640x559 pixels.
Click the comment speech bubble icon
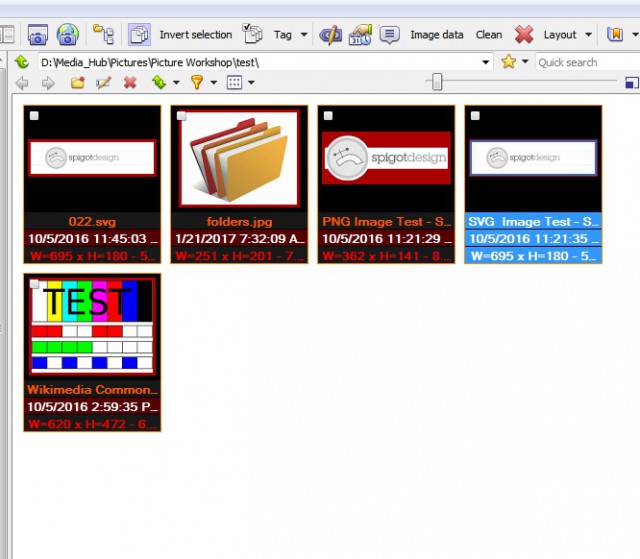pos(389,35)
